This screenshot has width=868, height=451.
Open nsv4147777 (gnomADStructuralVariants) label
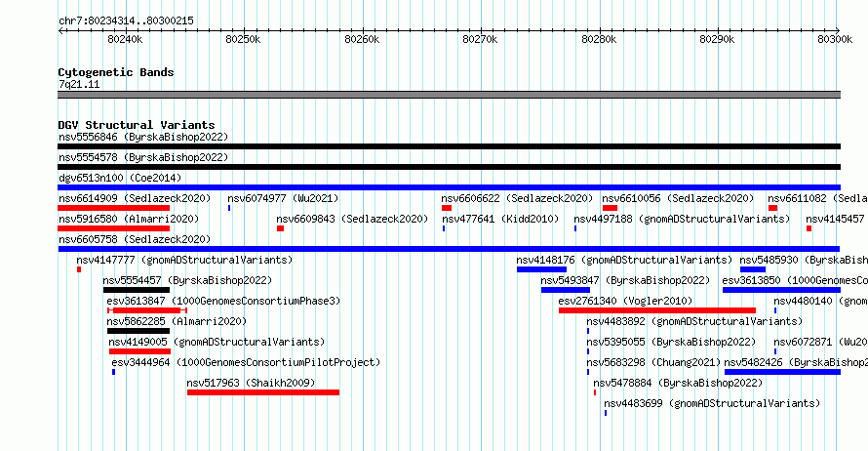pos(184,260)
